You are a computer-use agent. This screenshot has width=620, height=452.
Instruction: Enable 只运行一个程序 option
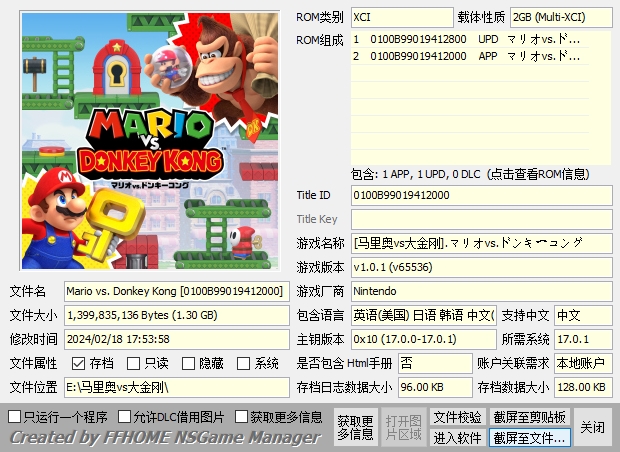(15, 416)
